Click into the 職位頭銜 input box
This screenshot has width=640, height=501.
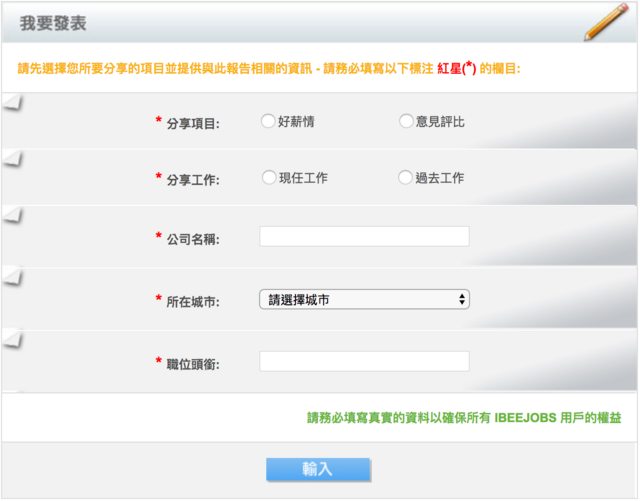pos(364,361)
